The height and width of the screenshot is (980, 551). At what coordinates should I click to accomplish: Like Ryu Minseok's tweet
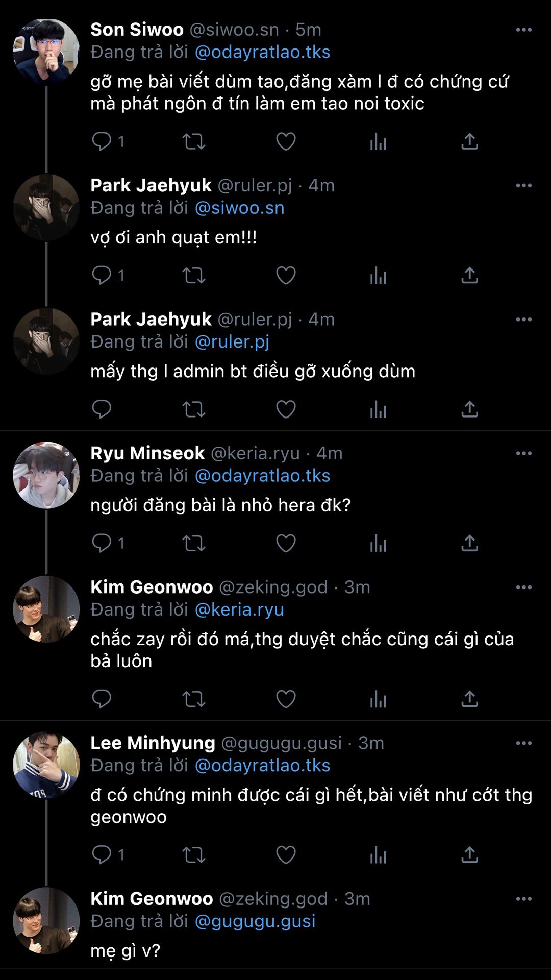pyautogui.click(x=286, y=543)
